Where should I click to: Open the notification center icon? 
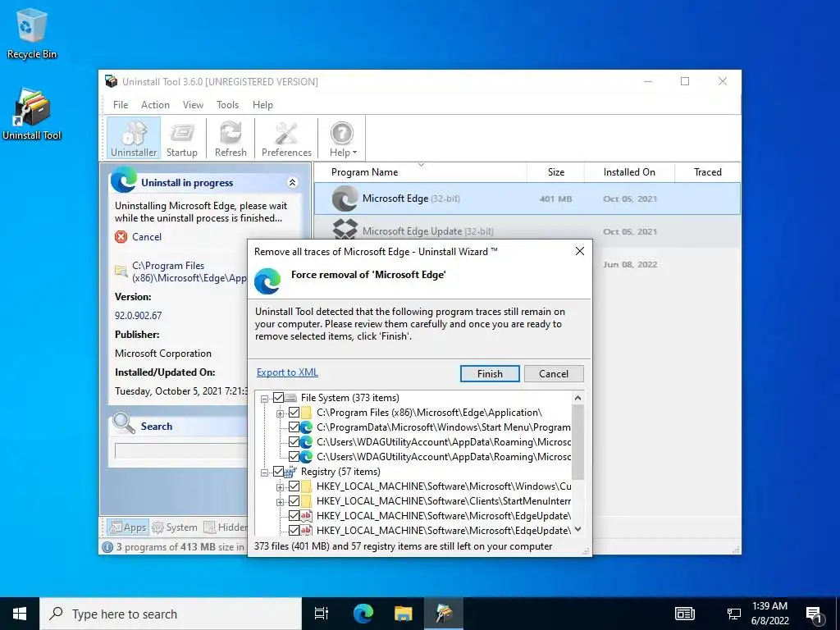coord(815,614)
